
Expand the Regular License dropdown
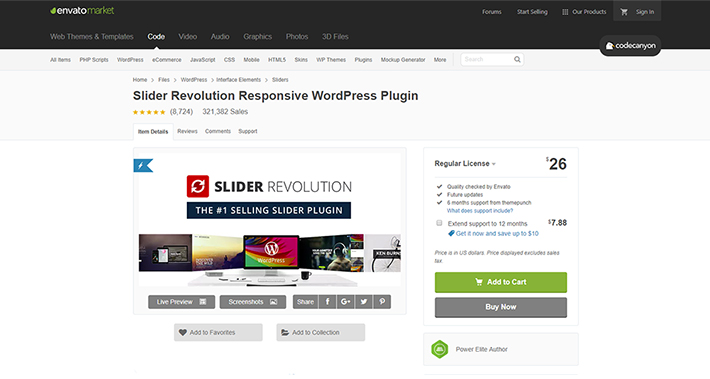pos(465,163)
